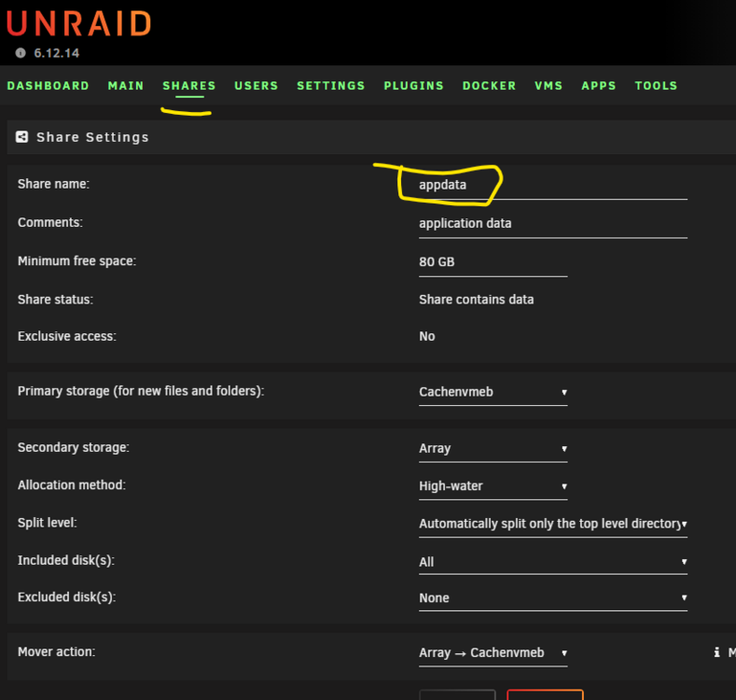This screenshot has height=700, width=736.
Task: Go to the VMs tab
Action: (549, 86)
